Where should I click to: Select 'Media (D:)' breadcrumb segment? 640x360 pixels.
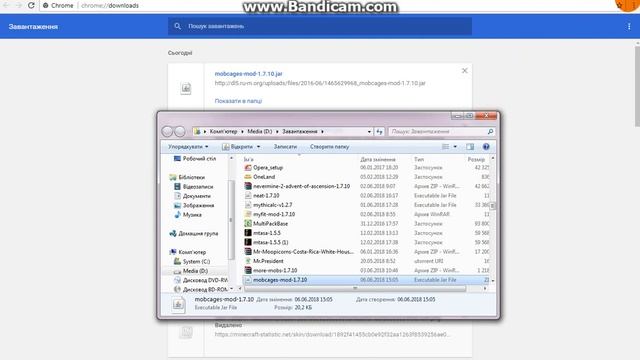[x=260, y=131]
